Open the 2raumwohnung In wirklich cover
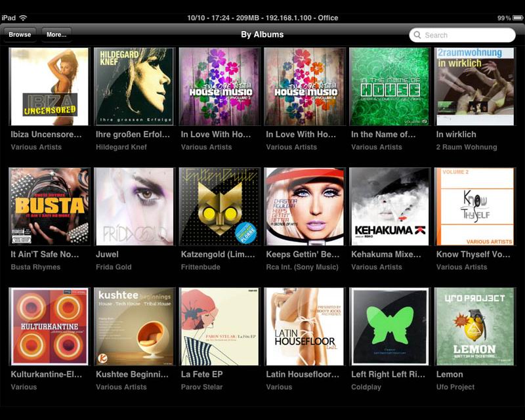The image size is (525, 420). point(474,87)
